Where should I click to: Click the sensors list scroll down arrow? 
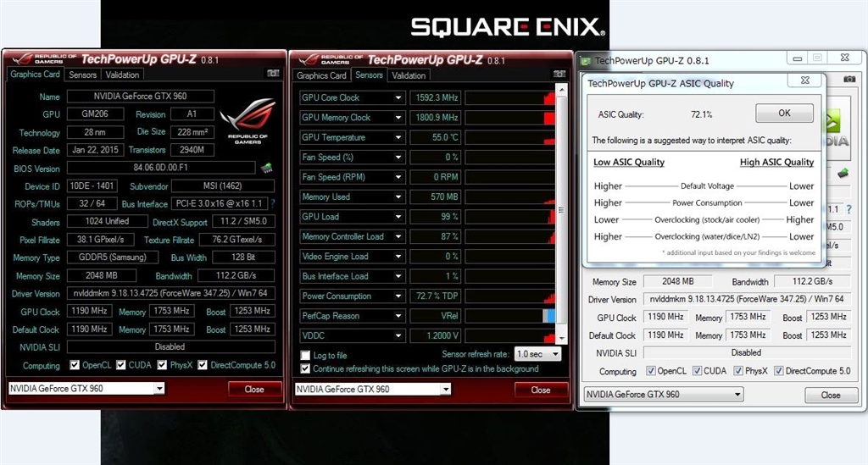point(562,338)
